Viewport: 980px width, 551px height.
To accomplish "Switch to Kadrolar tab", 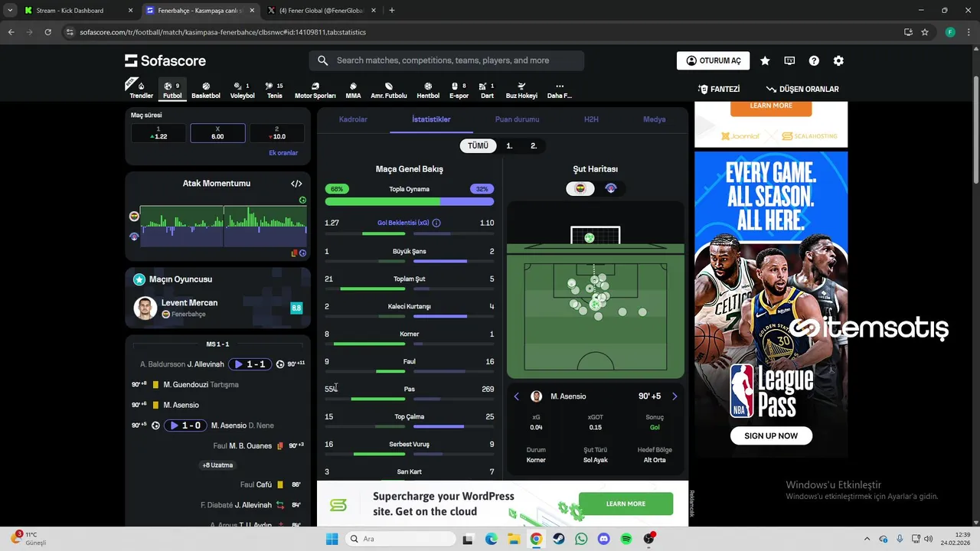I will point(353,119).
